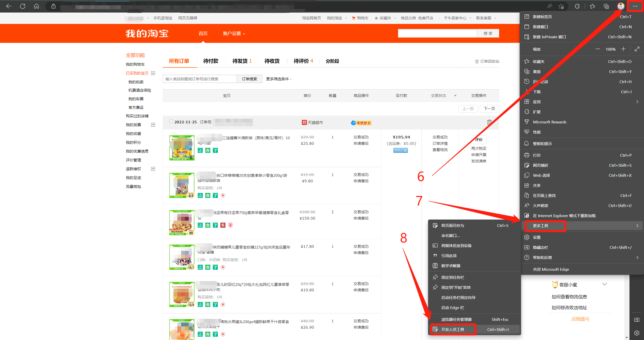
Task: Open favorites star list in toolbar
Action: [592, 6]
